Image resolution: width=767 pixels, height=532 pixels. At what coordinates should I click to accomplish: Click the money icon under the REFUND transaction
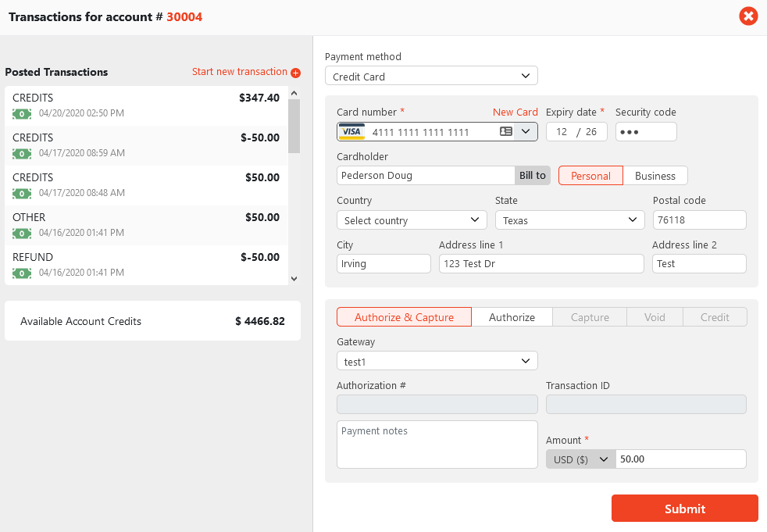pyautogui.click(x=22, y=273)
